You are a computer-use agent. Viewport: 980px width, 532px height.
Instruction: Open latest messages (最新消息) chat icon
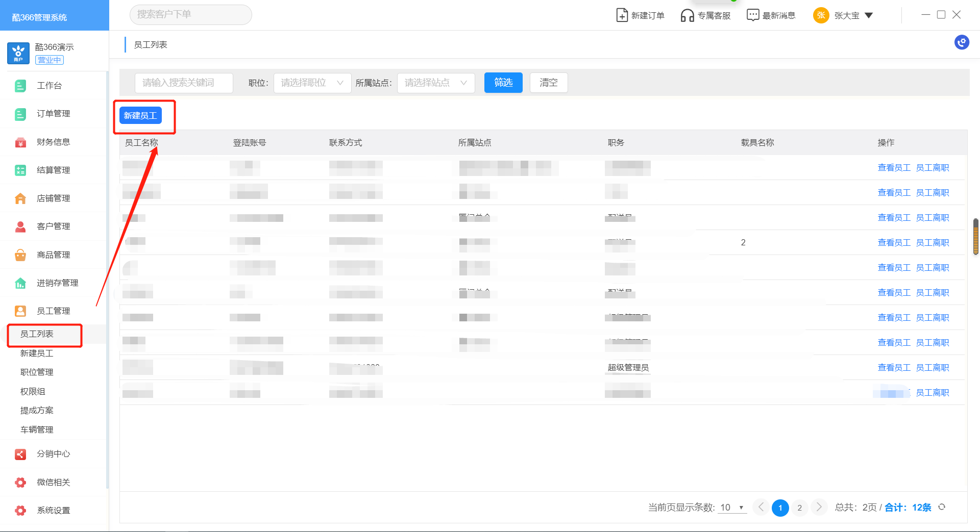click(x=752, y=15)
